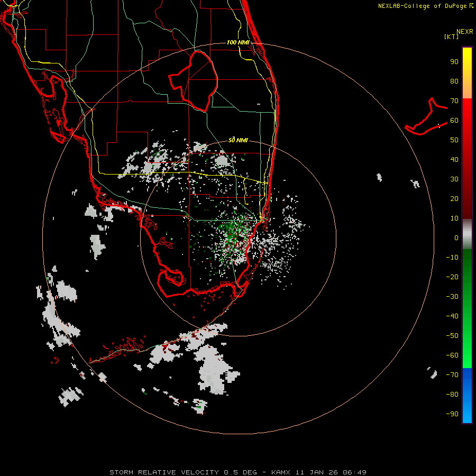Select the positive 90 knot scale label

click(x=454, y=62)
